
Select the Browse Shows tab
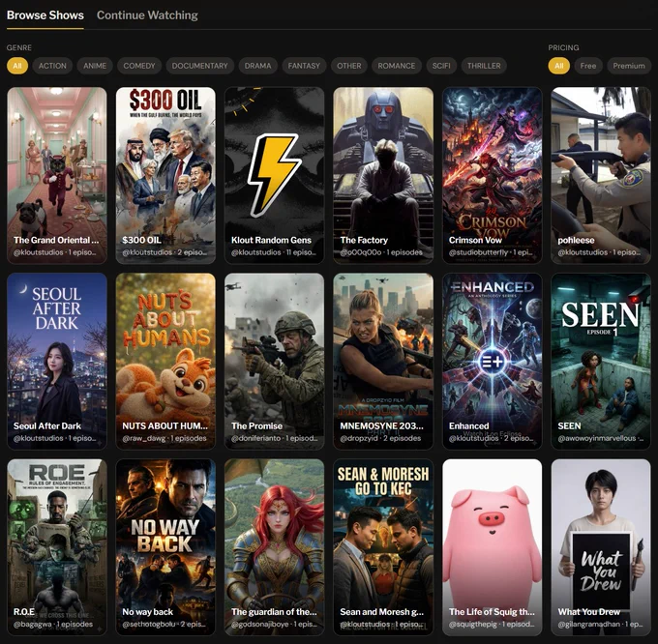[x=45, y=15]
